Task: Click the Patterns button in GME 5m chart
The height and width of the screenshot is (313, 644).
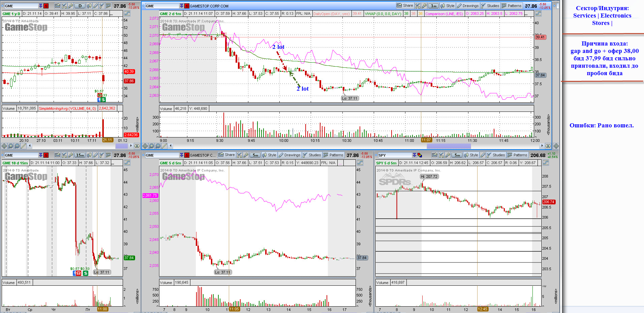Action: [333, 155]
